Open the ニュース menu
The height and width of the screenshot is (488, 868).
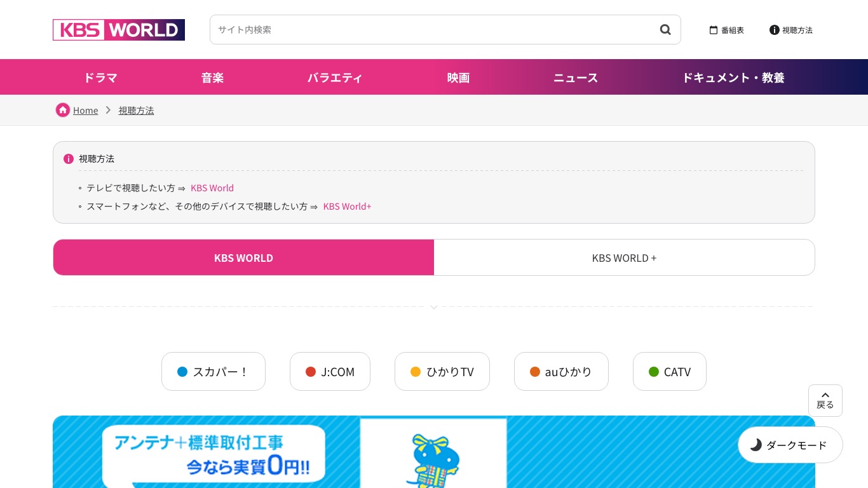click(x=576, y=78)
